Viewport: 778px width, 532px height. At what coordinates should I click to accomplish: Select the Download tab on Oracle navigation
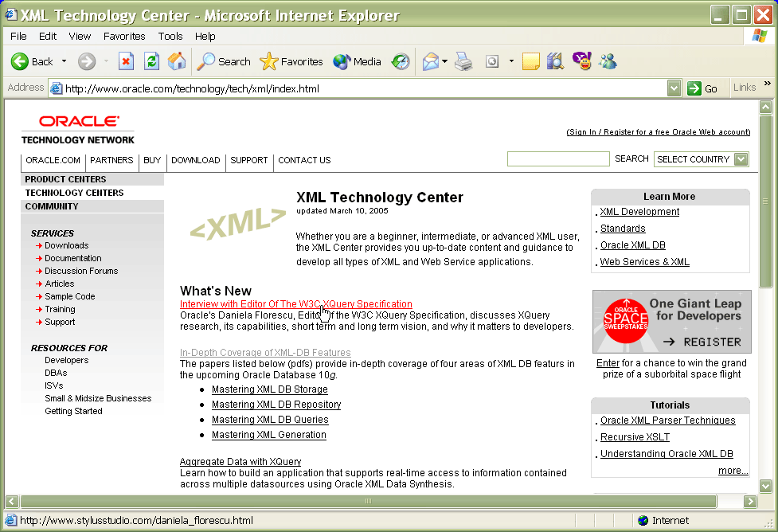[x=195, y=160]
